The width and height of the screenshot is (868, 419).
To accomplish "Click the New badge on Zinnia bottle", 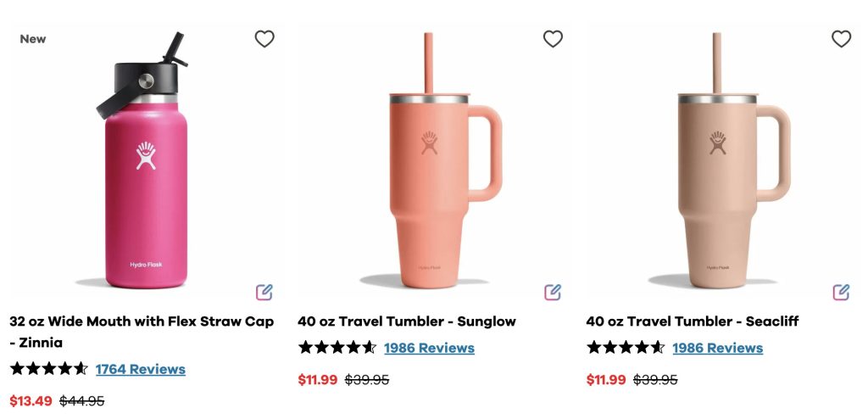I will click(x=33, y=39).
